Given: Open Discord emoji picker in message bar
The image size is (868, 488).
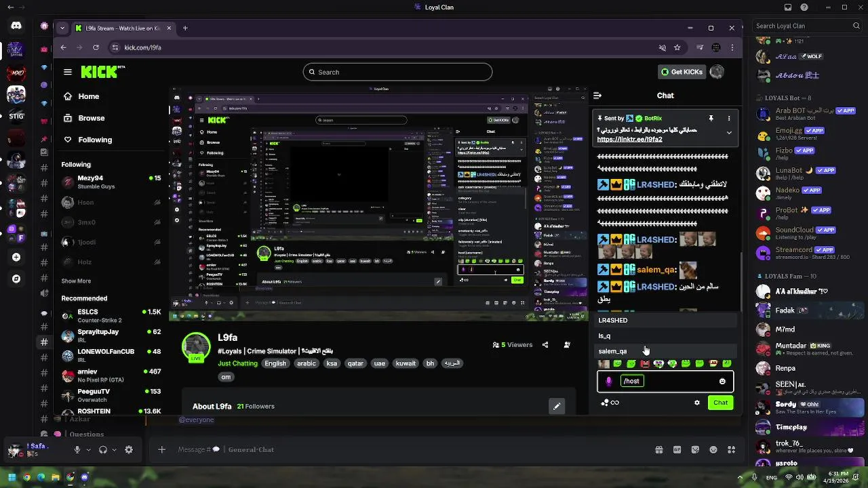Looking at the screenshot, I should pyautogui.click(x=713, y=449).
